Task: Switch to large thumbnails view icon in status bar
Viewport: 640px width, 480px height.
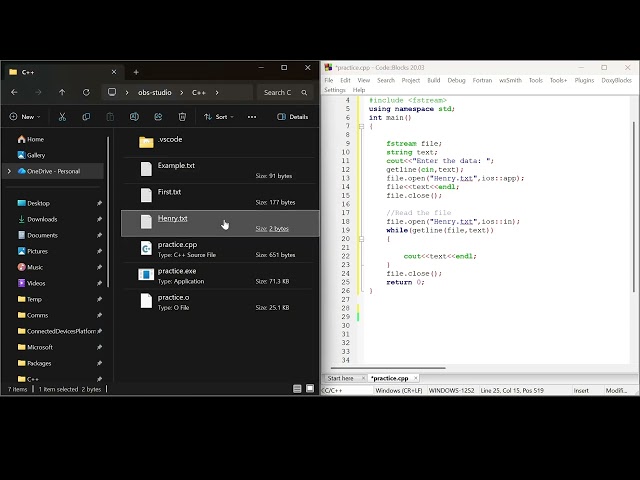Action: (x=310, y=389)
